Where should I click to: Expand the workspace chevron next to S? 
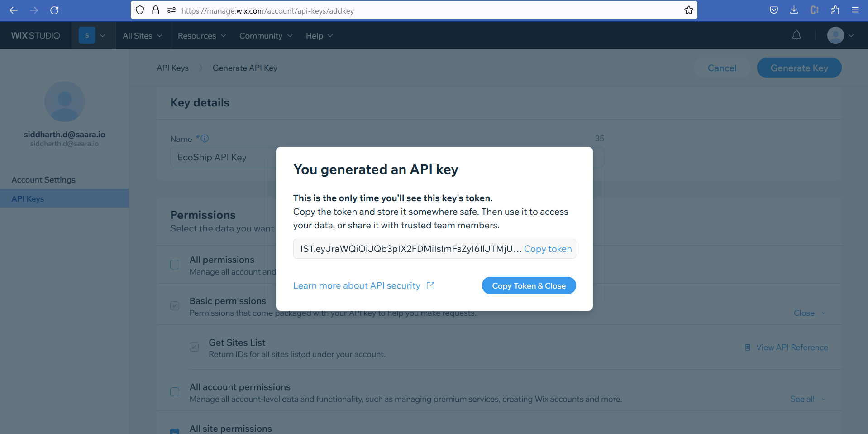pyautogui.click(x=103, y=35)
